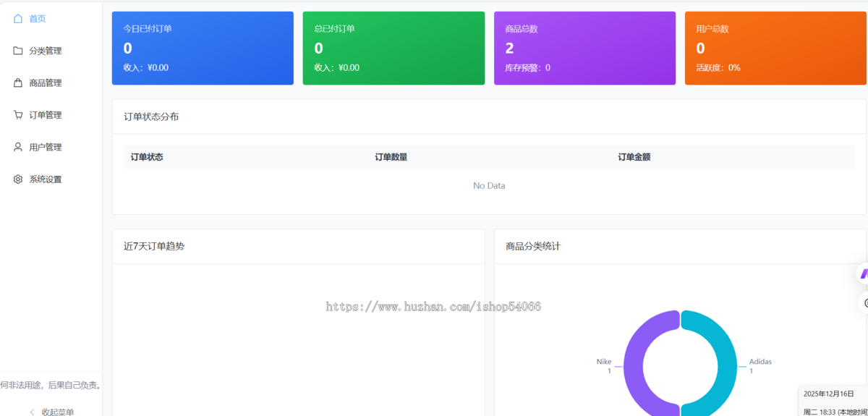Click the folder icon beside 分类管理

[x=18, y=51]
